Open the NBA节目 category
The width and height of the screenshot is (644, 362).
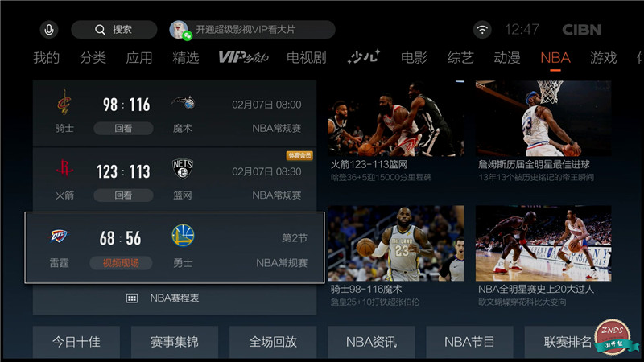[x=469, y=342]
